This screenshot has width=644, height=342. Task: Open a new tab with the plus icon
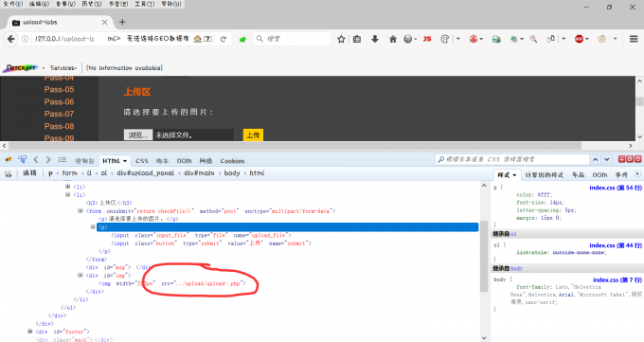(122, 22)
